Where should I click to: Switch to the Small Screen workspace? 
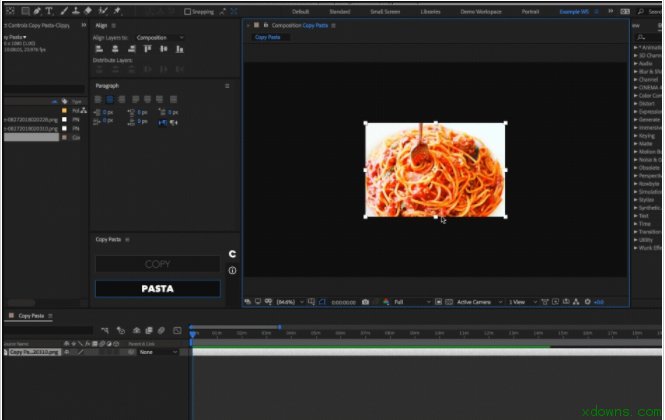coord(384,11)
